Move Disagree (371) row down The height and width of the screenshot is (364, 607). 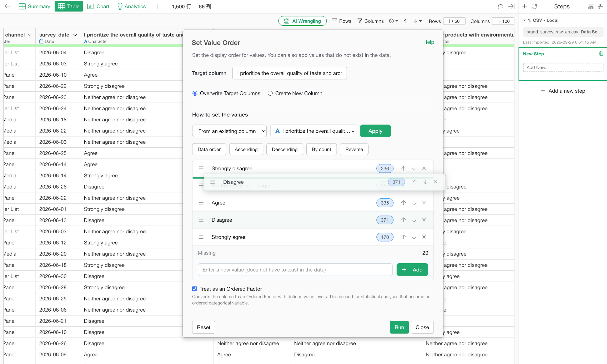(414, 220)
